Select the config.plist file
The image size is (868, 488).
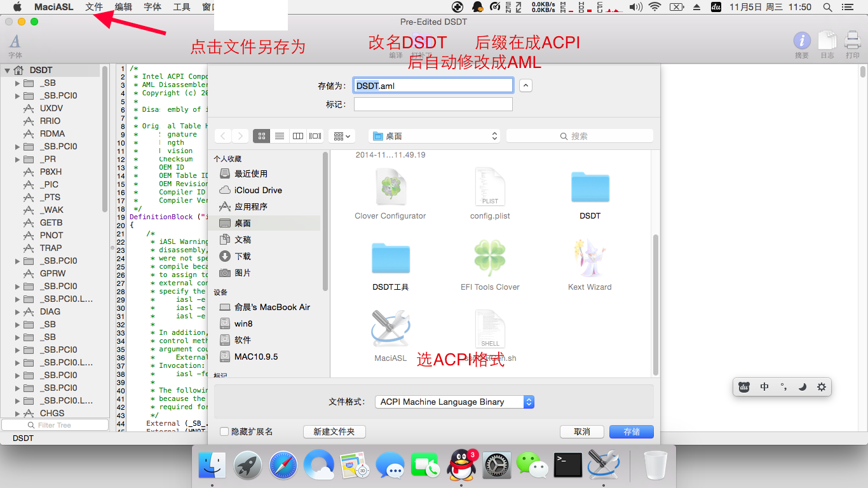(x=490, y=194)
